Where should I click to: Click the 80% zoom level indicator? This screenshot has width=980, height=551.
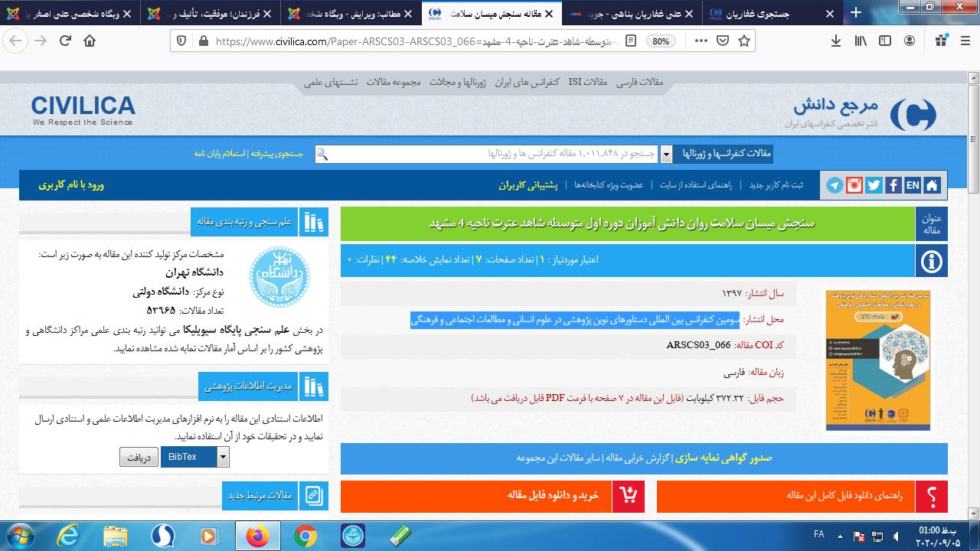660,41
